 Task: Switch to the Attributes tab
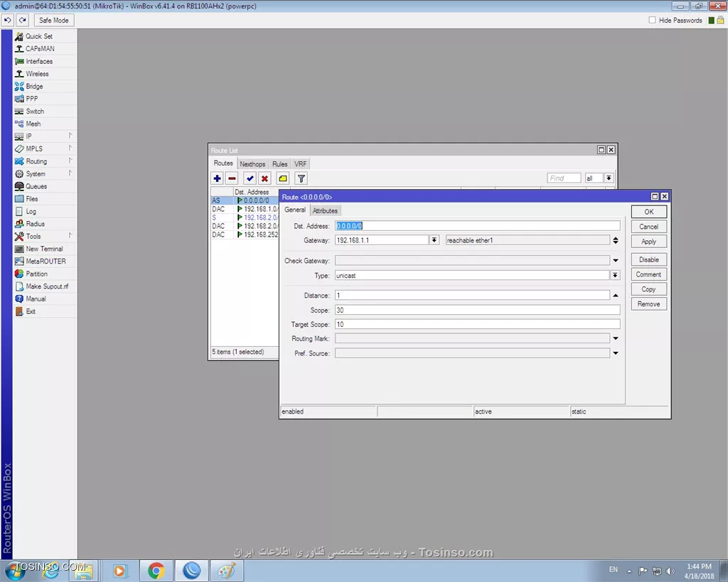click(325, 211)
